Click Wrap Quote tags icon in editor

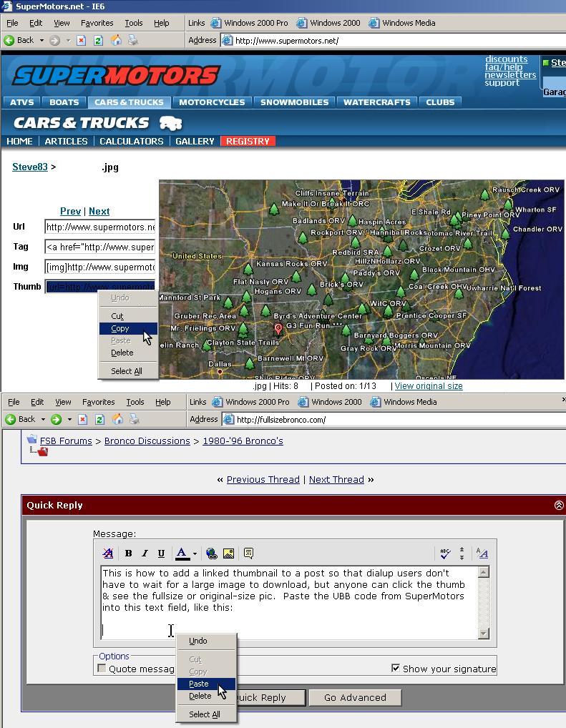point(248,553)
